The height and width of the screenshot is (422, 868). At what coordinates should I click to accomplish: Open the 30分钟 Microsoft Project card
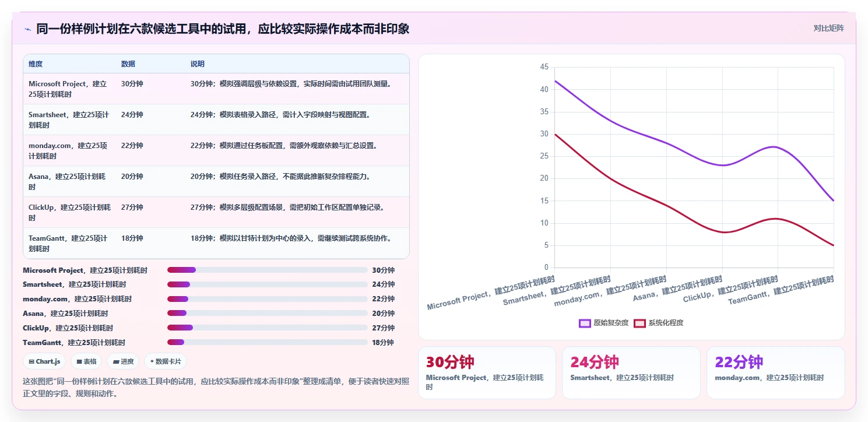[x=487, y=373]
